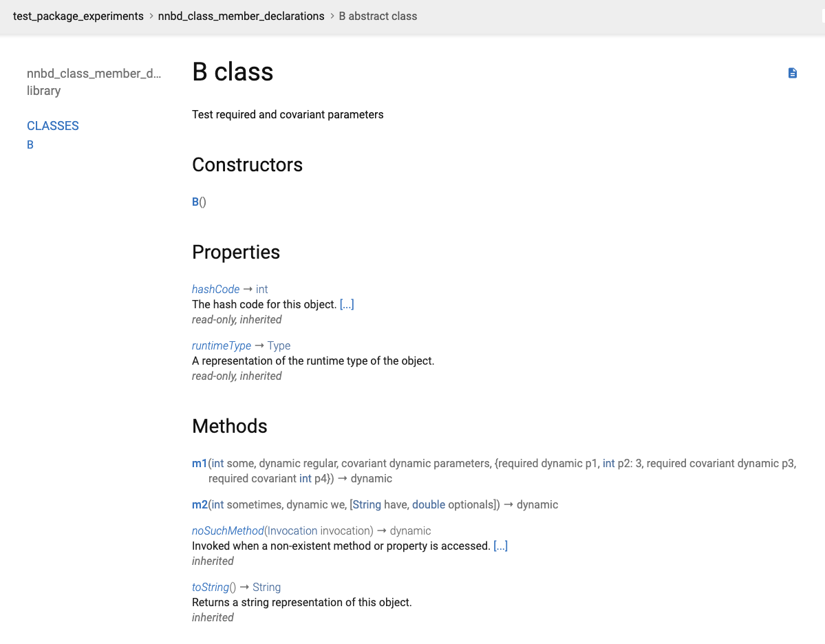Open the B() constructor link
The image size is (825, 644).
(195, 202)
